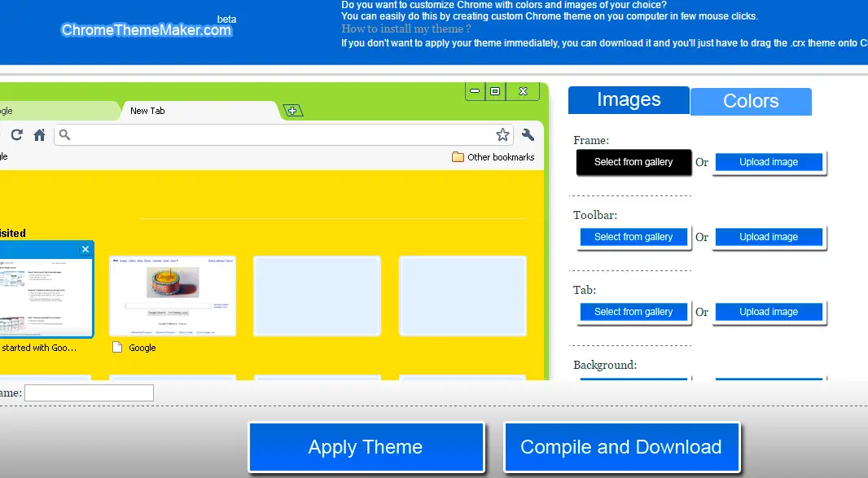Click the home icon in preview toolbar
Screen dimensions: 868x478
(39, 134)
